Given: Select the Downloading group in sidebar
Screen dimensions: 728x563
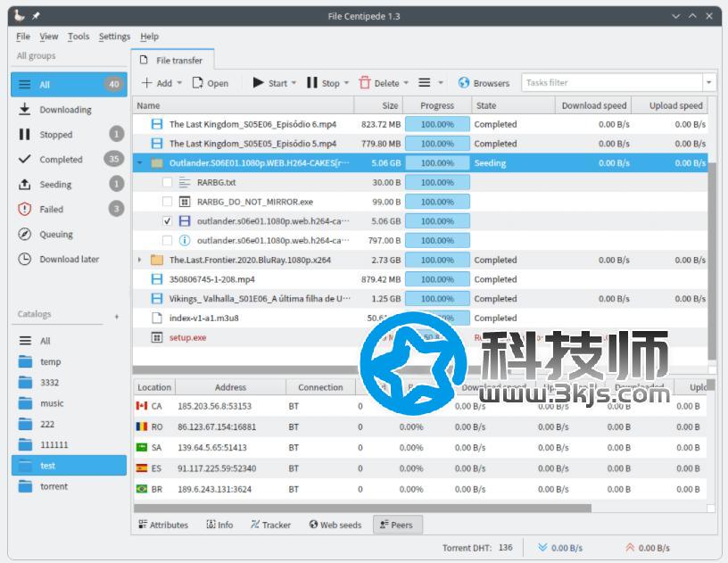Looking at the screenshot, I should (69, 110).
